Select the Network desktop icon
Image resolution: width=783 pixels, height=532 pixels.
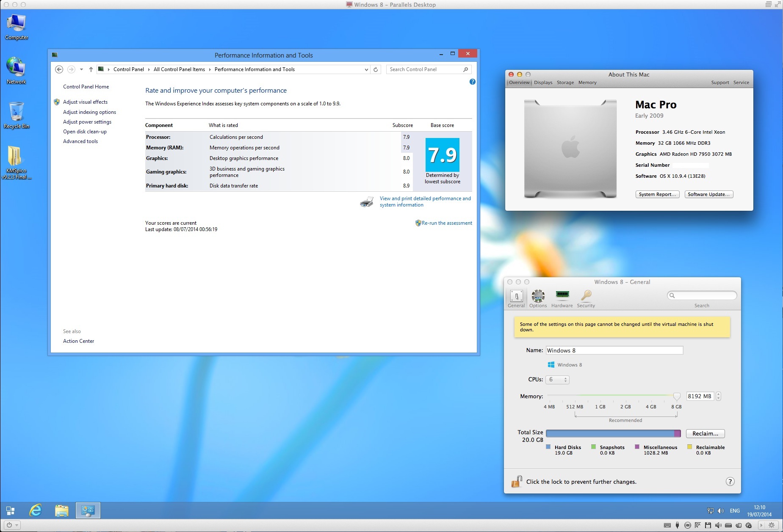coord(17,71)
